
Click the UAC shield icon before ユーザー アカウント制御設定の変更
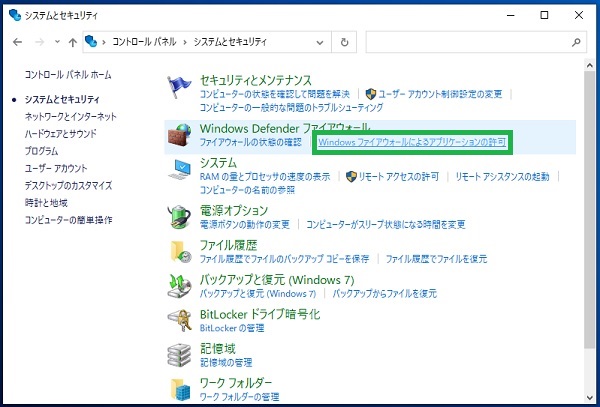[371, 94]
